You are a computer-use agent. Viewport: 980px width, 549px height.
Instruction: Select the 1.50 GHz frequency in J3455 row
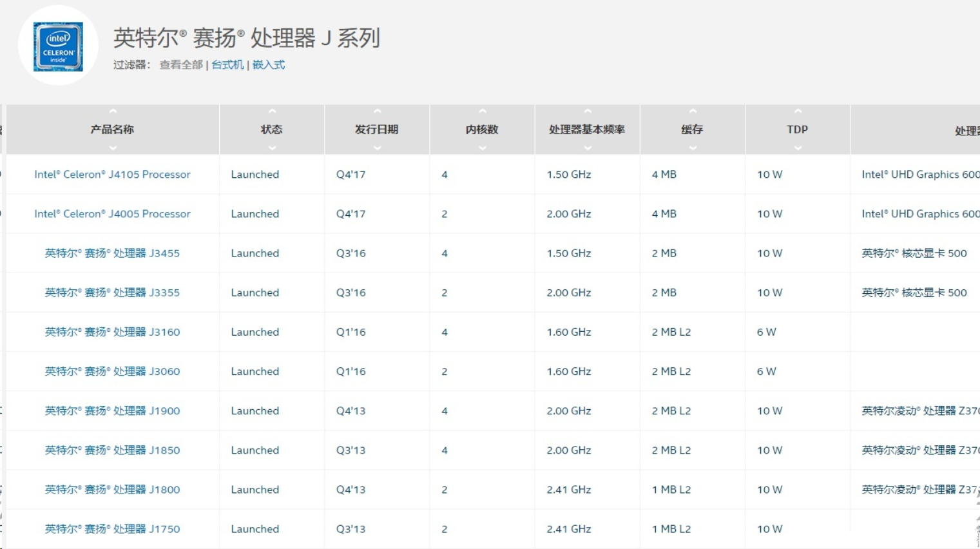click(x=569, y=253)
